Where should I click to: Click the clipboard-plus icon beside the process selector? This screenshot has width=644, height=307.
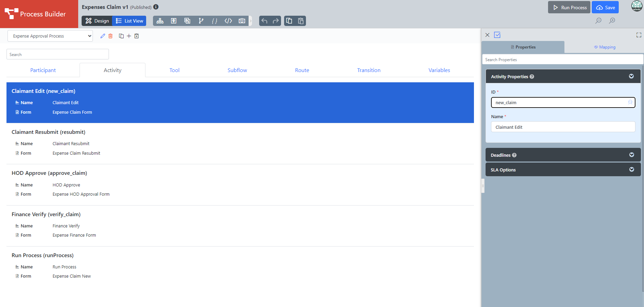137,36
